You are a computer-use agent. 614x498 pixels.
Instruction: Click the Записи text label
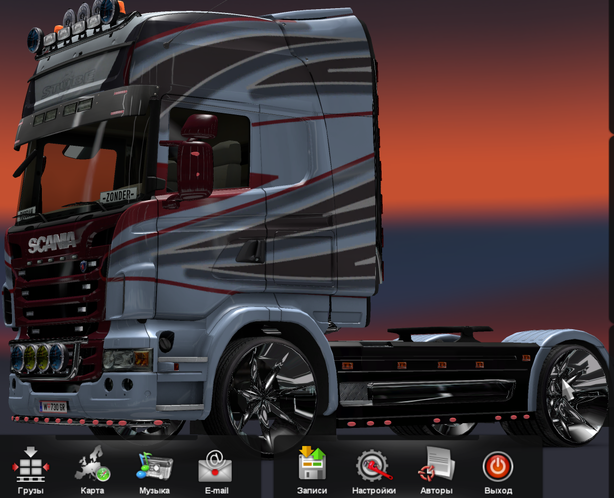312,491
